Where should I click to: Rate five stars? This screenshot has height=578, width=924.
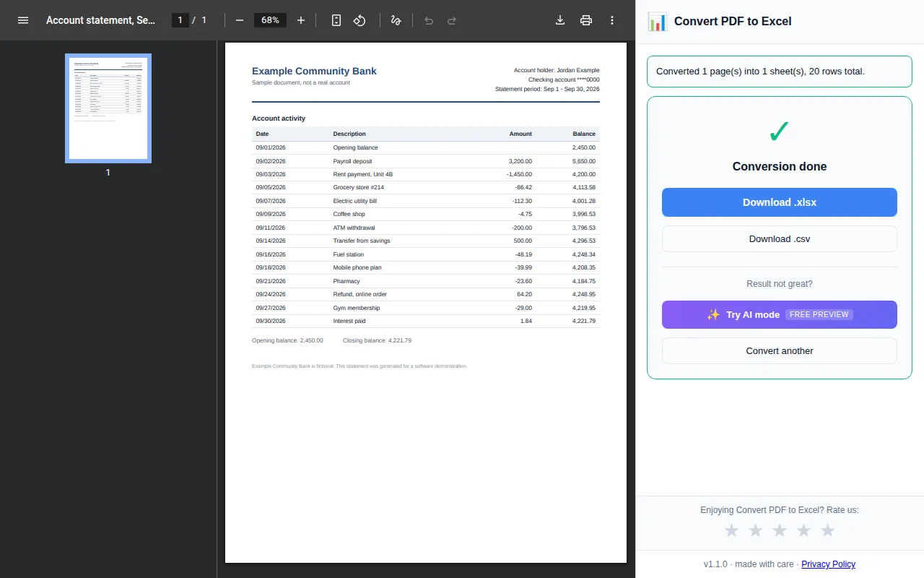coord(828,531)
